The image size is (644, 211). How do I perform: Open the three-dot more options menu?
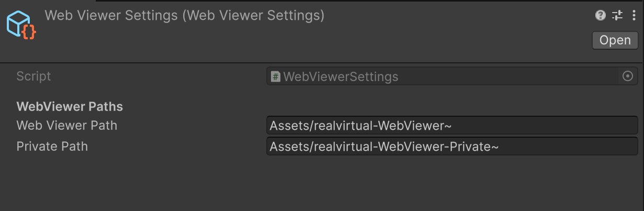tap(634, 15)
